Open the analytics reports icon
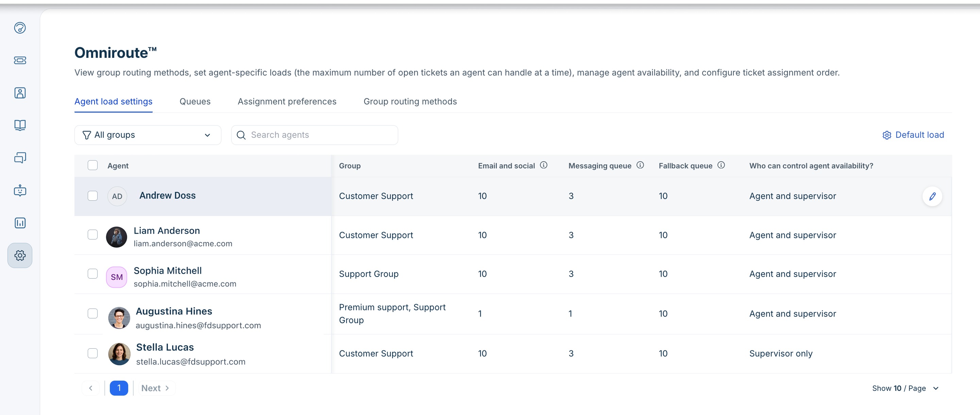 pyautogui.click(x=20, y=223)
